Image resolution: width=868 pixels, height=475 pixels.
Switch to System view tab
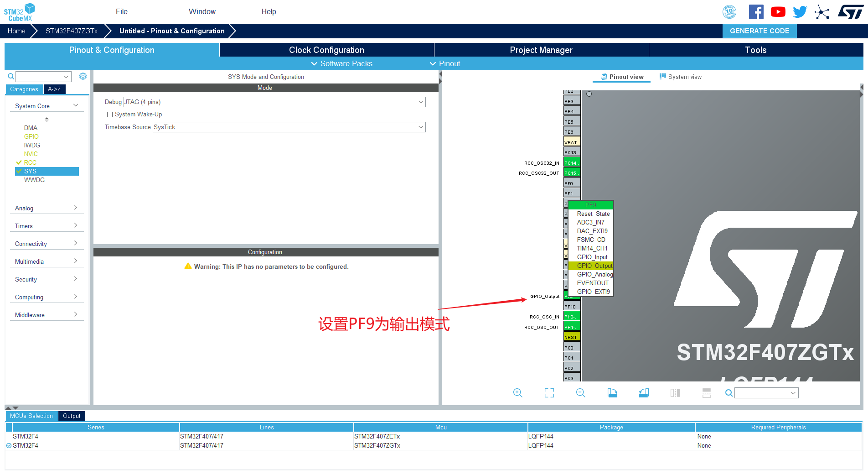[681, 77]
